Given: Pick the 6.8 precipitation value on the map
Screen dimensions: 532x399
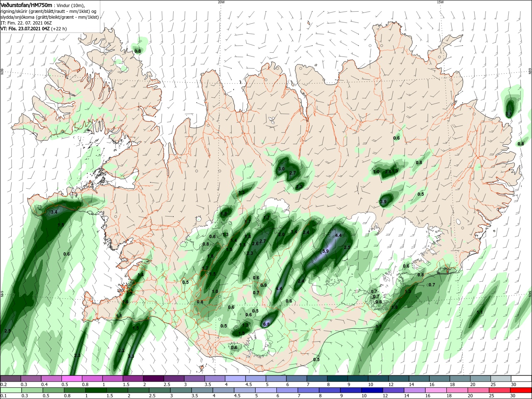Looking at the screenshot, I should click(267, 324).
